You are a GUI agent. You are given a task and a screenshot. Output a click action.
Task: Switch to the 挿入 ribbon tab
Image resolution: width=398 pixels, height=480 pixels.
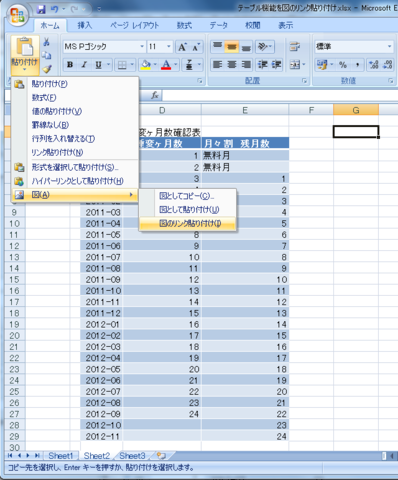point(84,25)
